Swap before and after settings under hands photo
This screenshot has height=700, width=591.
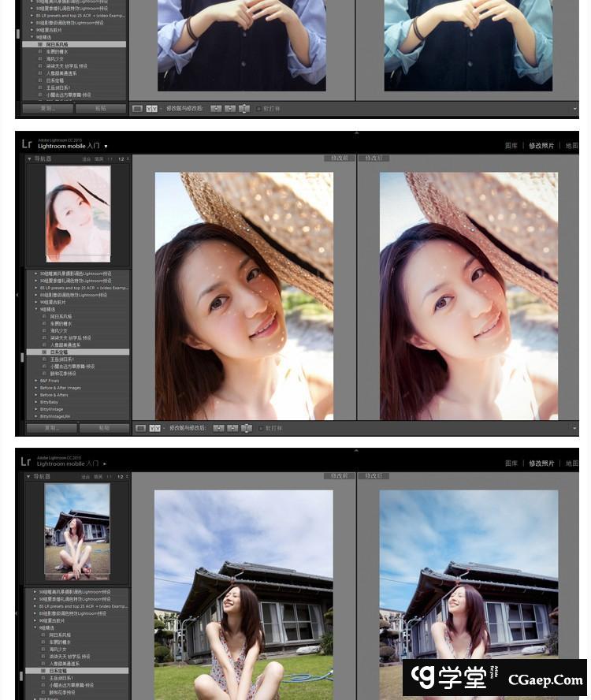tap(244, 109)
